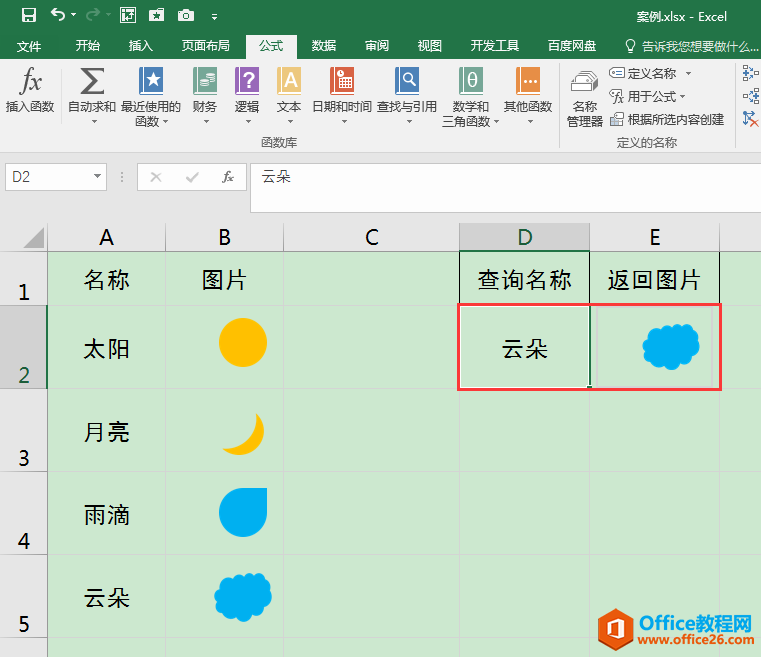Expand the Use in Formula (用于公式) dropdown
The width and height of the screenshot is (761, 657).
[683, 97]
